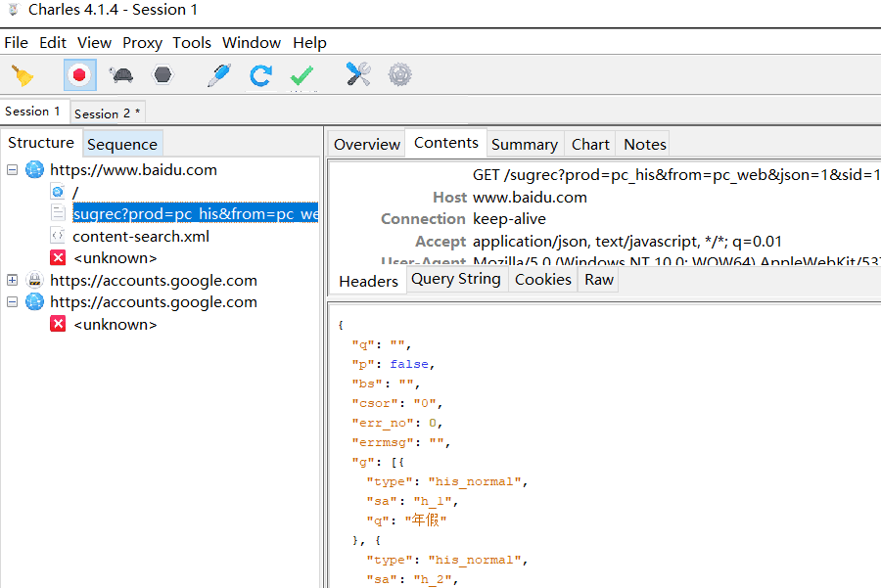Toggle breakpoints with the hexagon icon
Image resolution: width=881 pixels, height=588 pixels.
(162, 74)
